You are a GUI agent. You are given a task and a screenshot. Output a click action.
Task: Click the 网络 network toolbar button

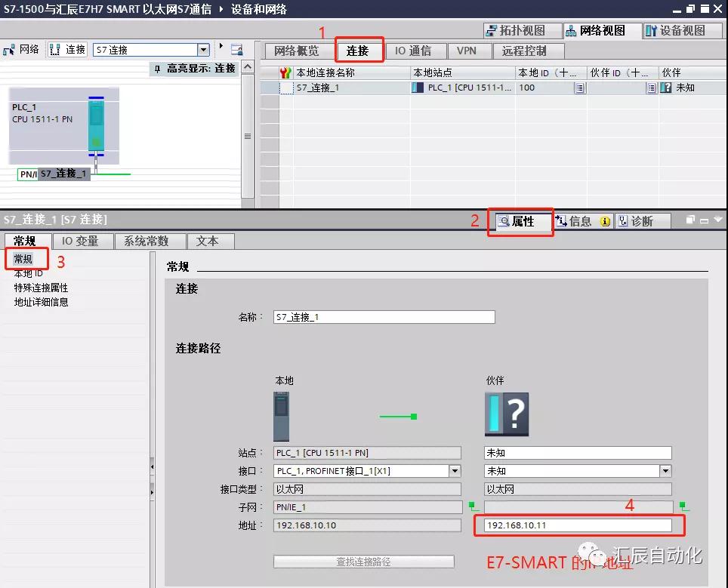pyautogui.click(x=21, y=49)
